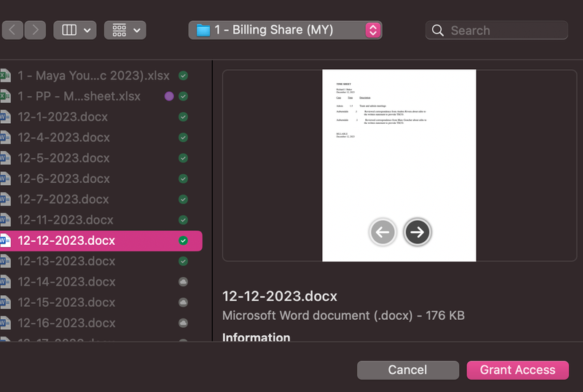Click the purple tag dot on PP xlsx

point(169,96)
